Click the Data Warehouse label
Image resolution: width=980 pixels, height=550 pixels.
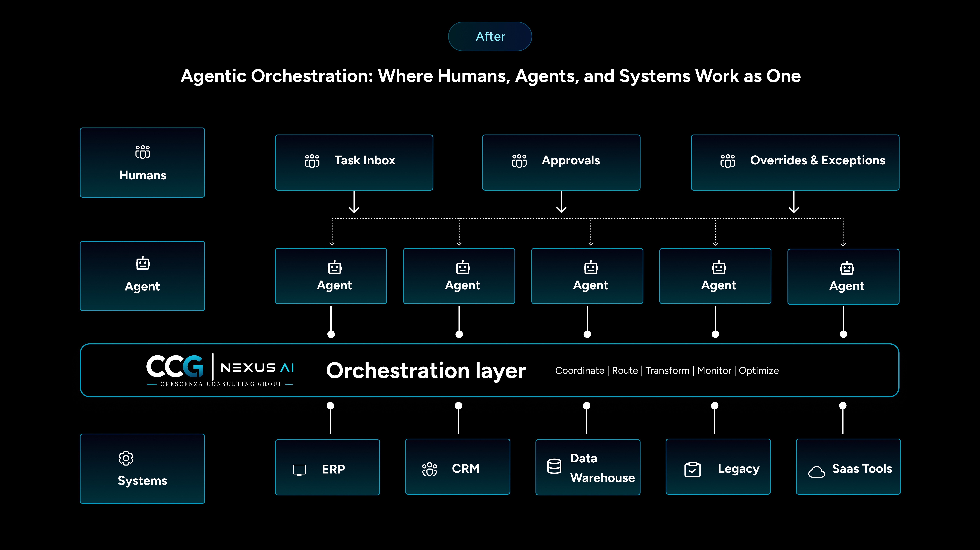603,468
